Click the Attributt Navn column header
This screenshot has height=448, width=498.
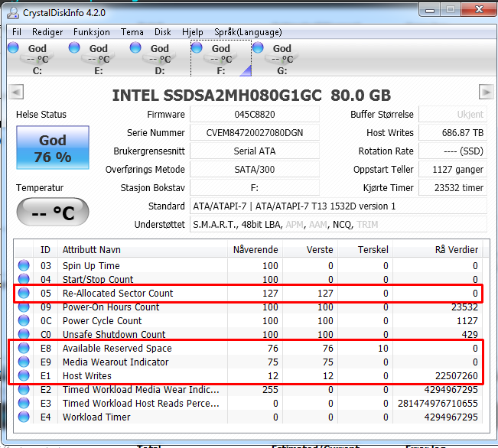[142, 249]
